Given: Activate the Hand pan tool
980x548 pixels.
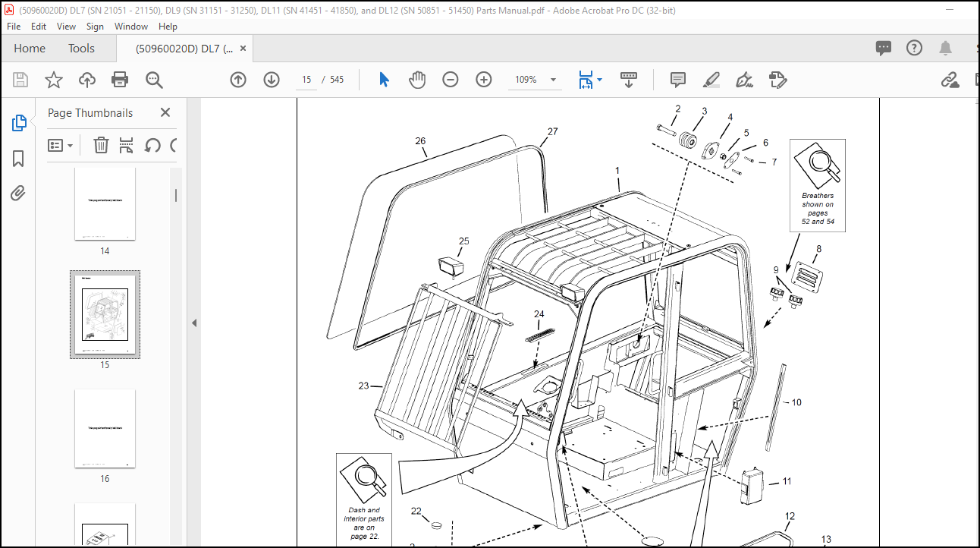Looking at the screenshot, I should [x=417, y=80].
